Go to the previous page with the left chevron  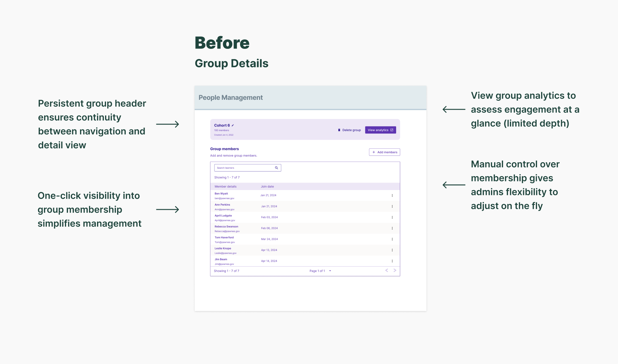tap(387, 270)
